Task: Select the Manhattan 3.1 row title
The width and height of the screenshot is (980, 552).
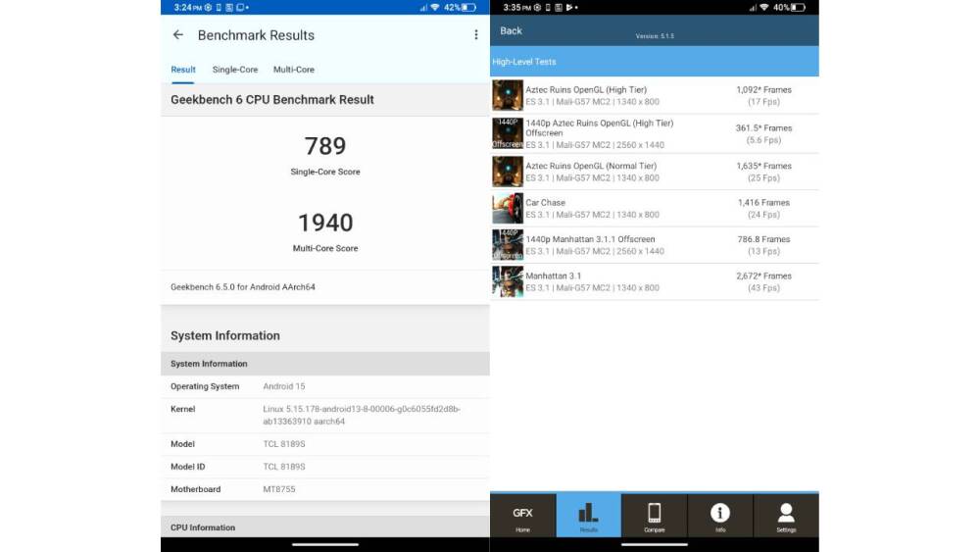Action: (553, 276)
